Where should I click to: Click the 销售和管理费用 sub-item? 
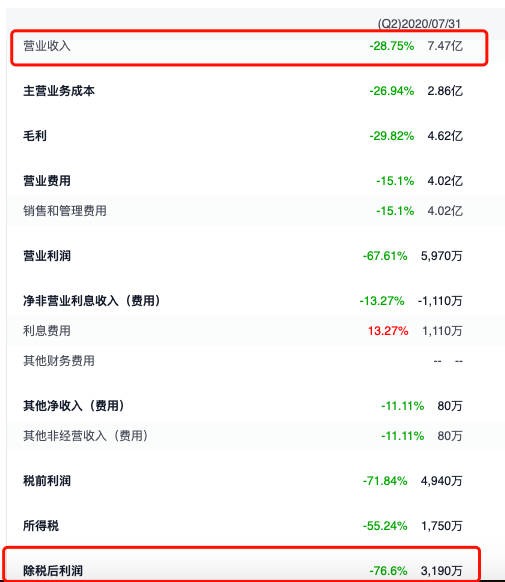coord(65,211)
